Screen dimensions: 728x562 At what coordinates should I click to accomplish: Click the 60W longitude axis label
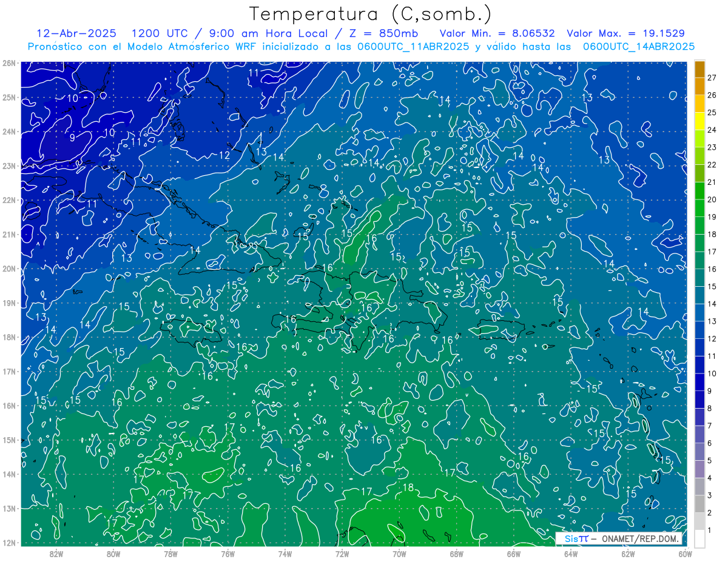click(685, 554)
